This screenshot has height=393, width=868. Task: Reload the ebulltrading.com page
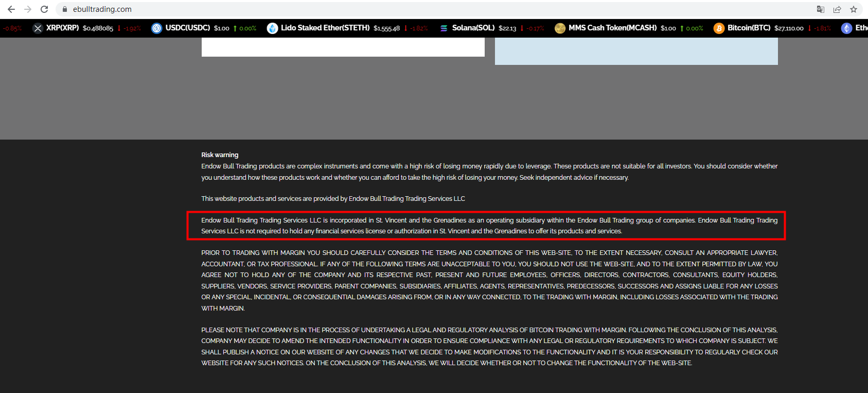coord(44,9)
